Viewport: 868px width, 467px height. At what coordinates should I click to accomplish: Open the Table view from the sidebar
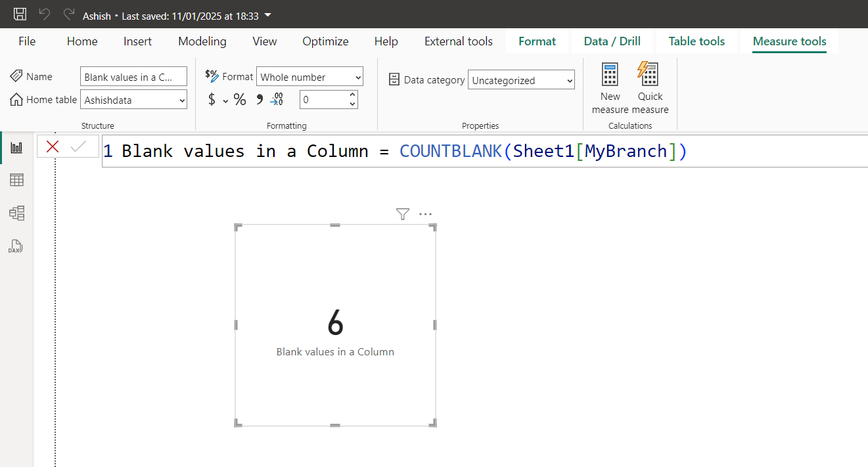(x=16, y=179)
